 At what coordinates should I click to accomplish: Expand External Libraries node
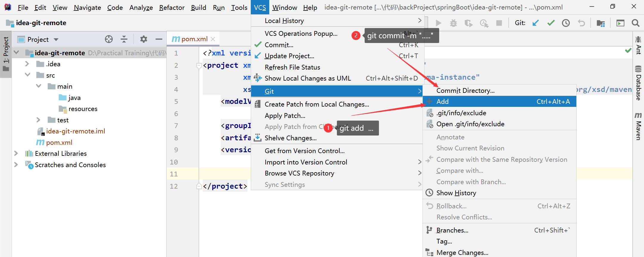[x=16, y=153]
